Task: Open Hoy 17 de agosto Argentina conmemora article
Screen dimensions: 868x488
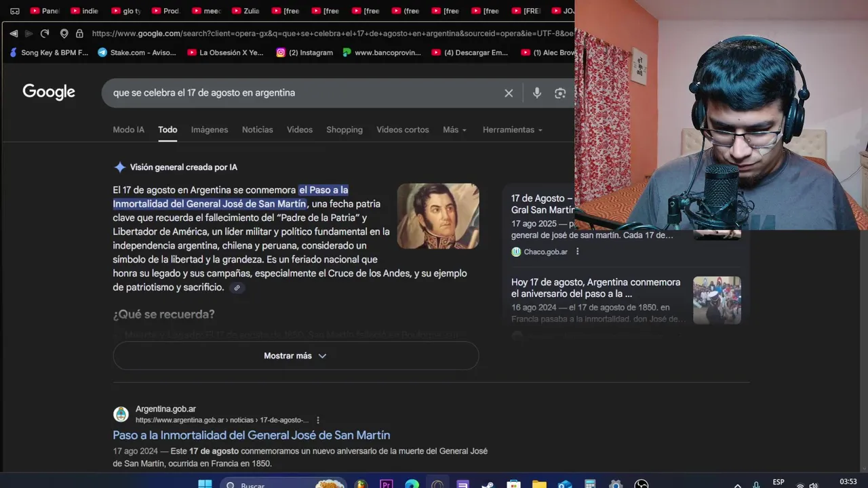Action: coord(596,288)
